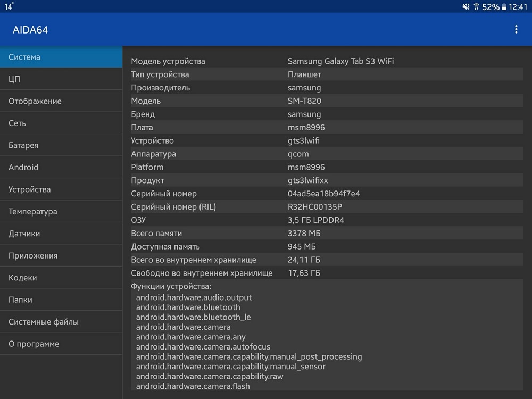The width and height of the screenshot is (532, 399).
Task: Select android.hardware.bluetooth_le entry
Action: (194, 317)
